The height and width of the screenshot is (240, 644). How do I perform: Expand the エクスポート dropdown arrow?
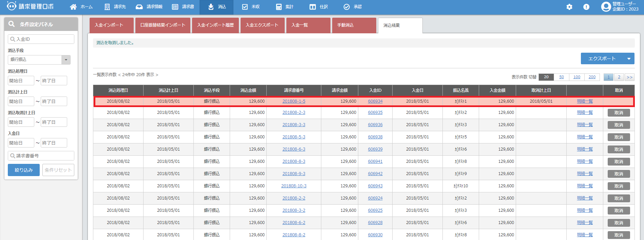tap(628, 59)
